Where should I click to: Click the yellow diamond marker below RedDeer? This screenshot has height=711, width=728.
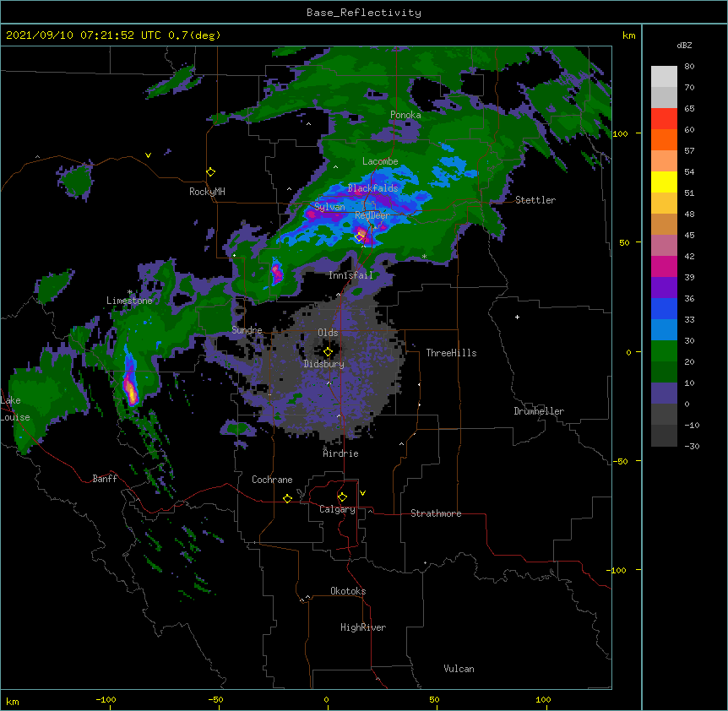pos(360,236)
